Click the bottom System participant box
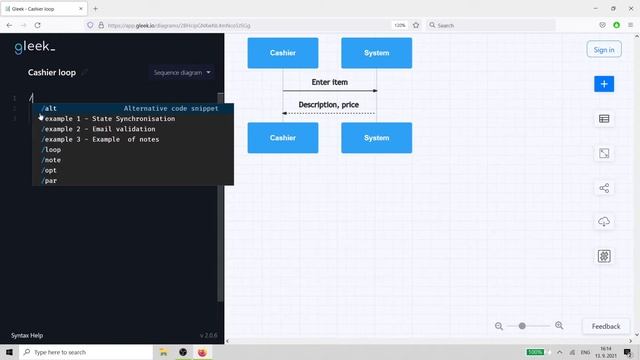The height and width of the screenshot is (360, 640). pyautogui.click(x=376, y=138)
